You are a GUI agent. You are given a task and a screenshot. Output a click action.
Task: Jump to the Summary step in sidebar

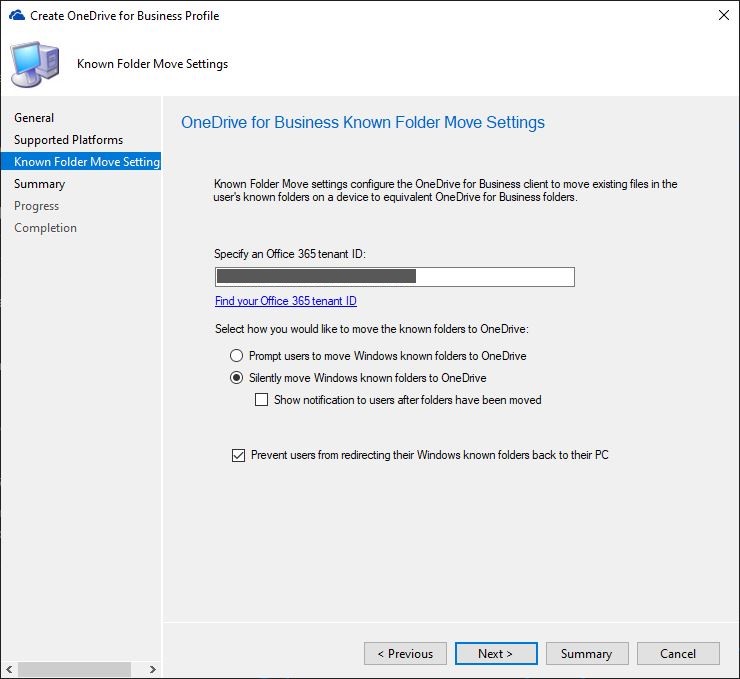click(x=40, y=184)
